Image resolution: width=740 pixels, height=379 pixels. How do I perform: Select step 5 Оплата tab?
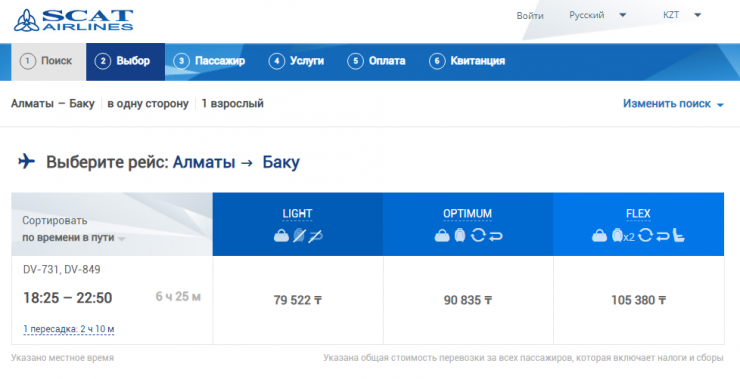point(376,61)
